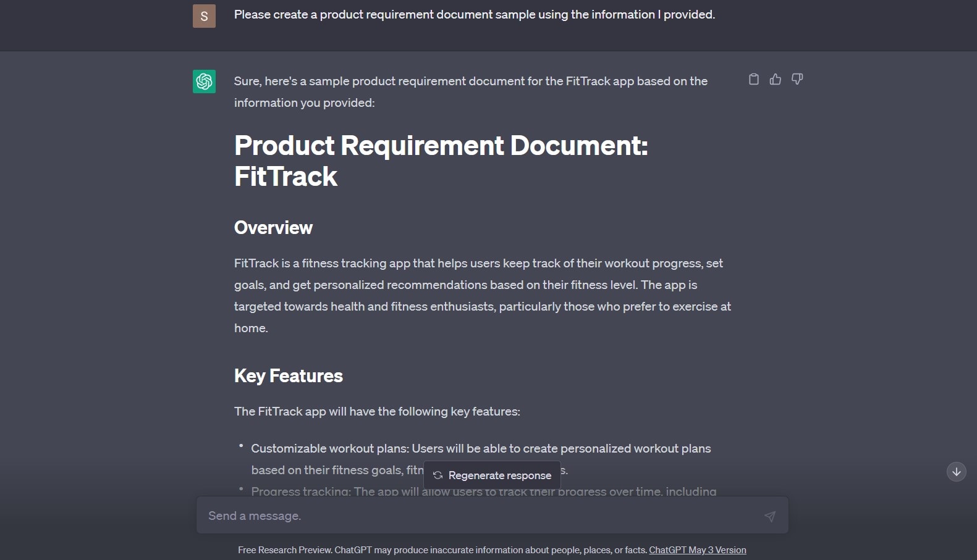Click the Regenerate response button
977x560 pixels.
492,475
